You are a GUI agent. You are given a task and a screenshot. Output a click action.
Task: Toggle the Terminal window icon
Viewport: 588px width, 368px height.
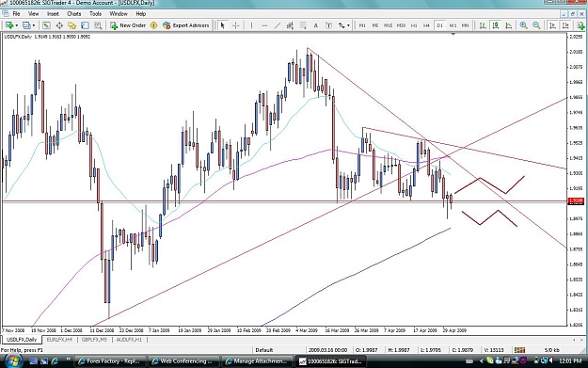tap(85, 25)
